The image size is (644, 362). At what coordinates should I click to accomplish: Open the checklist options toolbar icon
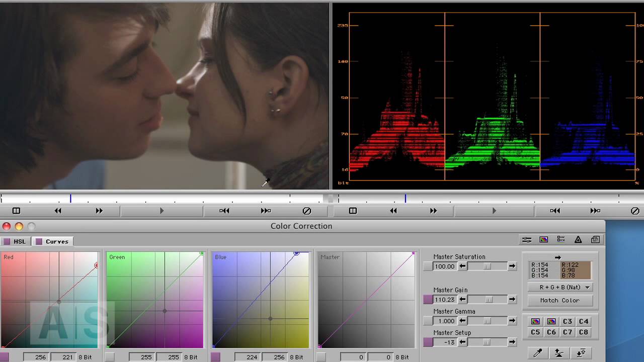coord(561,240)
